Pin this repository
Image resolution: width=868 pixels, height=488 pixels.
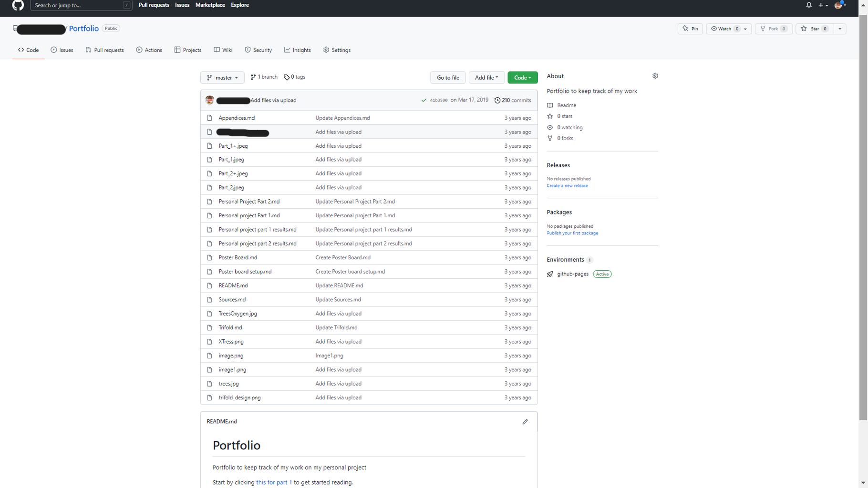690,29
